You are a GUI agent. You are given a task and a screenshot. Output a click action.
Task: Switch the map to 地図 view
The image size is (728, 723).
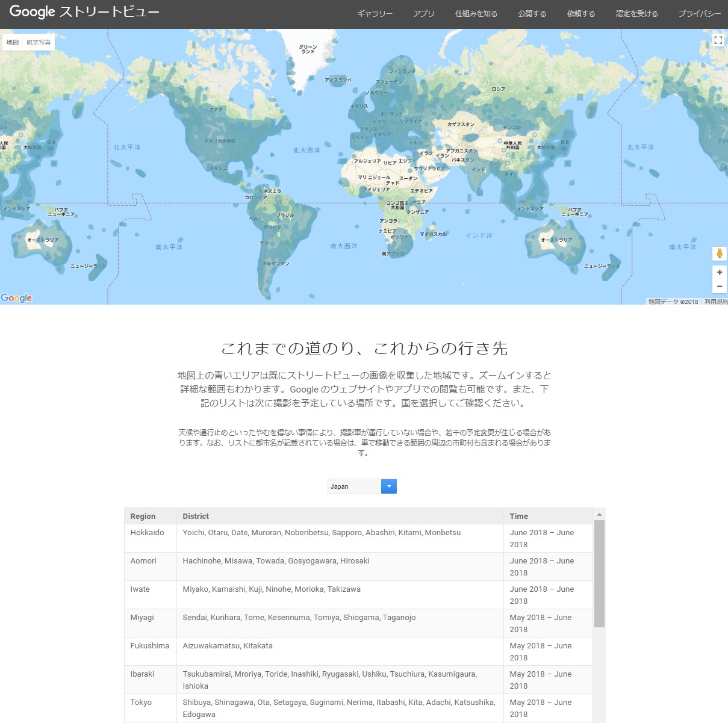click(x=13, y=42)
